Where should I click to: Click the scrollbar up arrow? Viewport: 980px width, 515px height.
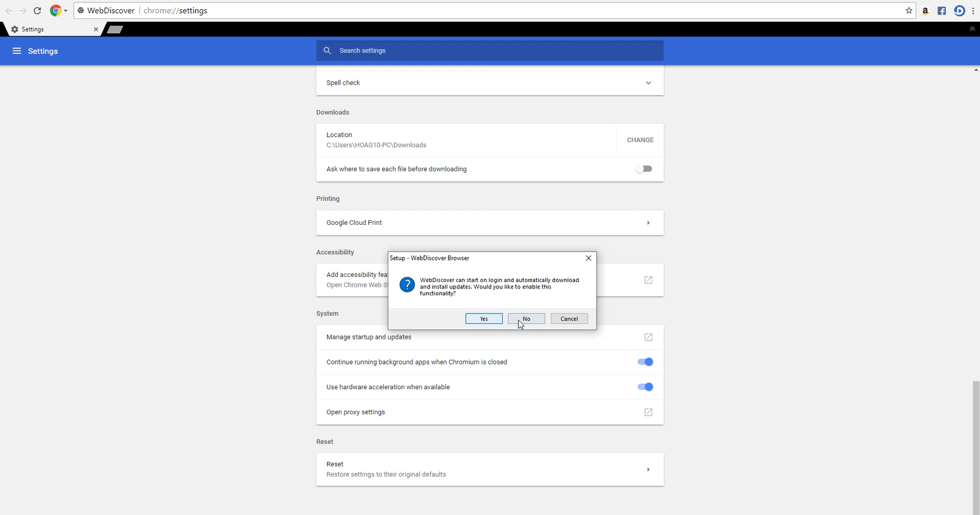click(976, 70)
